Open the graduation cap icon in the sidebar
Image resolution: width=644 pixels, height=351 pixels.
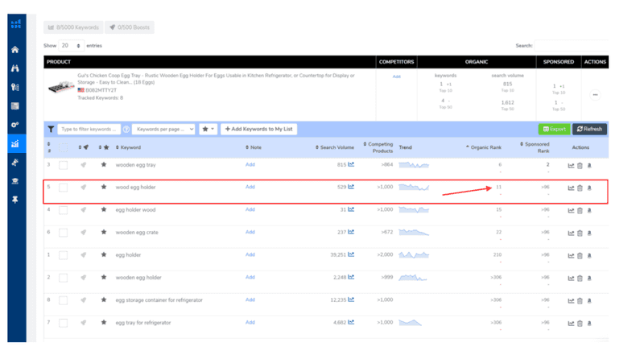click(15, 182)
